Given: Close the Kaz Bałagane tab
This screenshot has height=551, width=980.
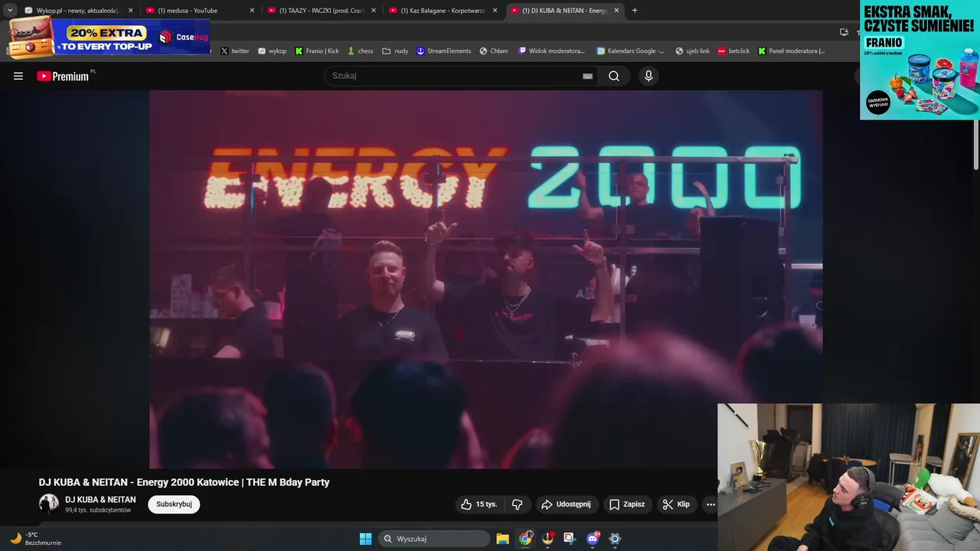Looking at the screenshot, I should (x=495, y=11).
